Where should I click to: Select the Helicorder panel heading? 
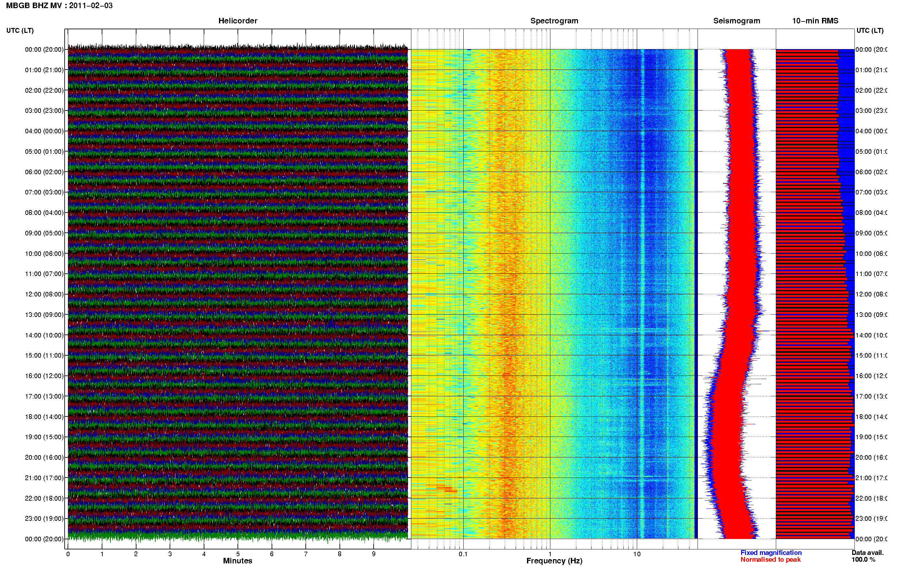click(x=237, y=21)
